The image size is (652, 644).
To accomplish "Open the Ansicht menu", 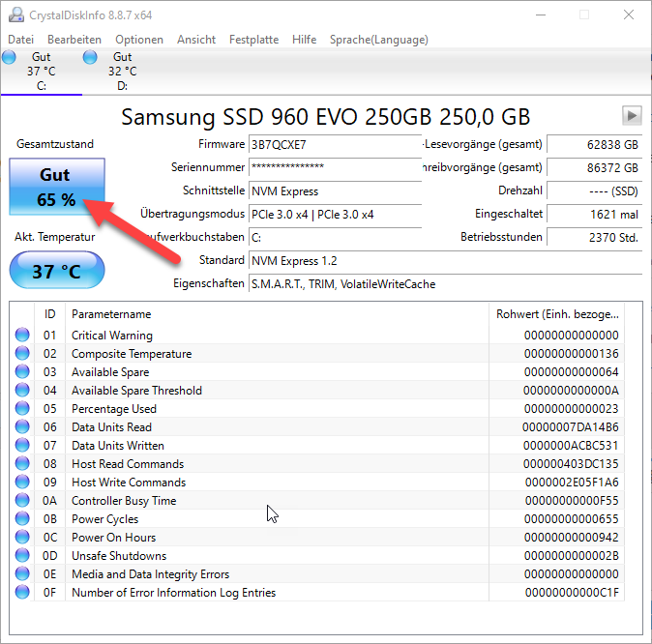I will click(x=196, y=40).
